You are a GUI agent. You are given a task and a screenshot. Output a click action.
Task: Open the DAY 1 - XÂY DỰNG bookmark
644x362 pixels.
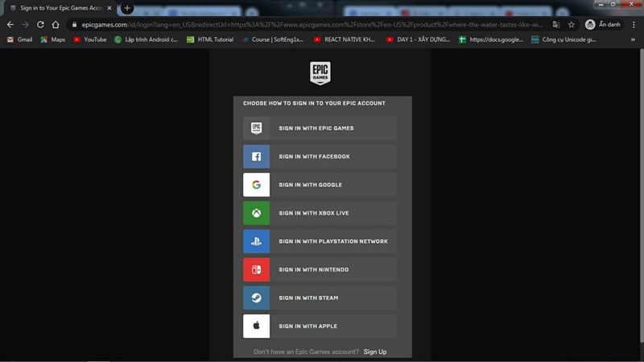click(418, 39)
